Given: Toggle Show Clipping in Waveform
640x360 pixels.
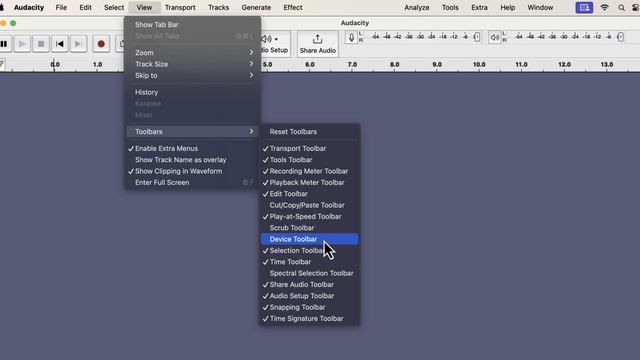Looking at the screenshot, I should coord(192,171).
